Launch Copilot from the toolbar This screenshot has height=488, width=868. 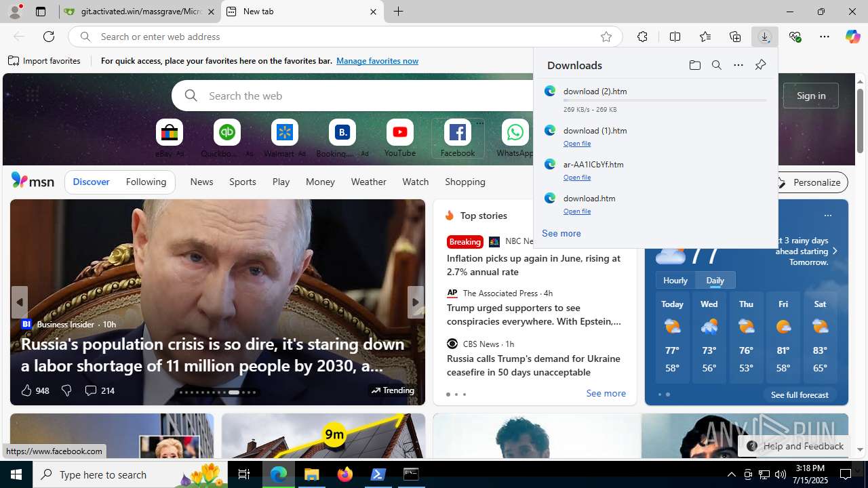point(852,37)
